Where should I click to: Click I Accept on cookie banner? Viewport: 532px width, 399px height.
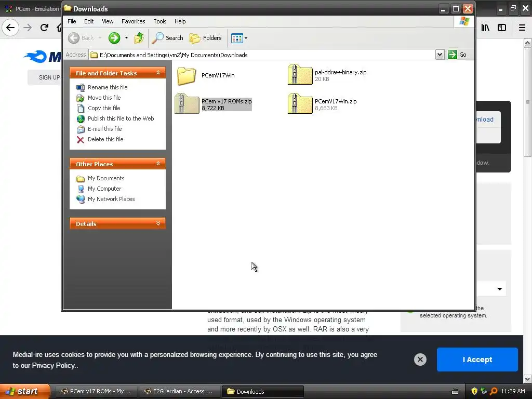click(x=477, y=360)
